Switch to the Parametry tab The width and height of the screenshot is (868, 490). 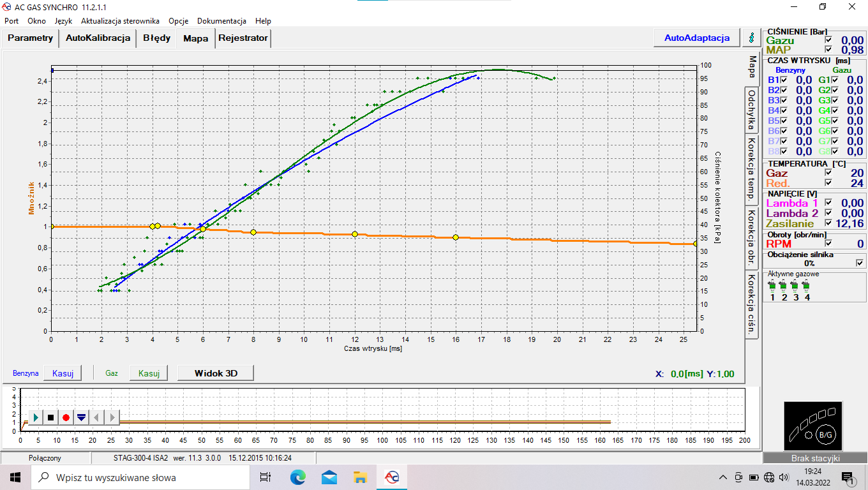coord(31,38)
